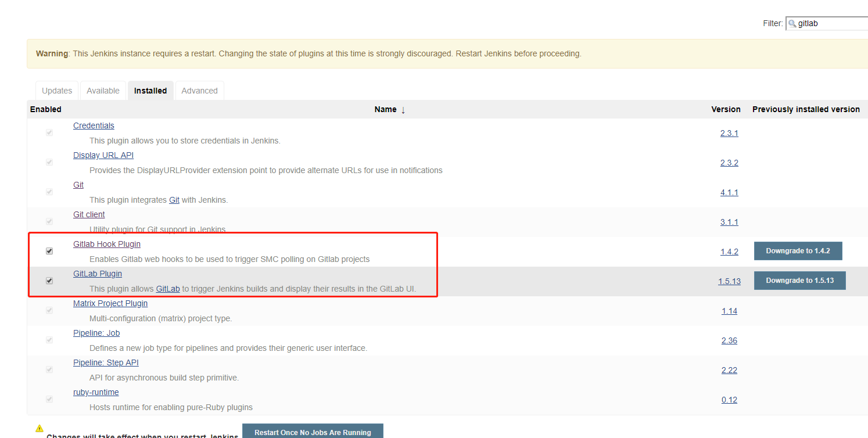Click the Name column header
This screenshot has width=868, height=438.
385,109
